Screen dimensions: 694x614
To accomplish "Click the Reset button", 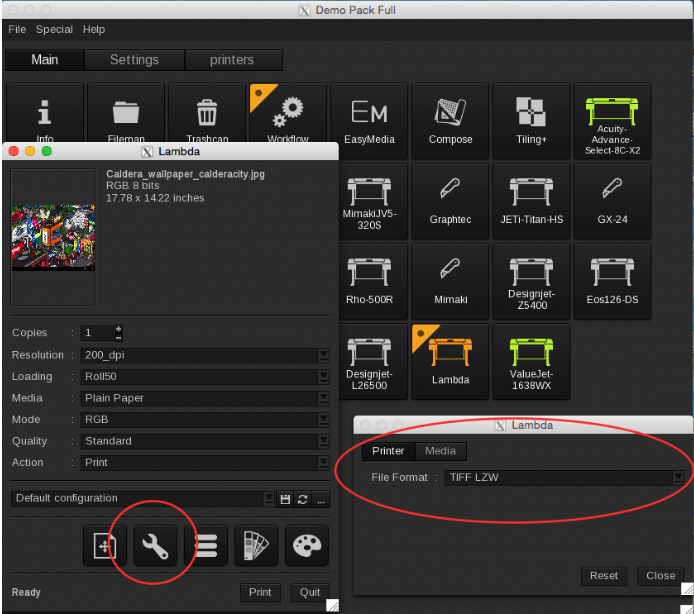I will pyautogui.click(x=603, y=576).
